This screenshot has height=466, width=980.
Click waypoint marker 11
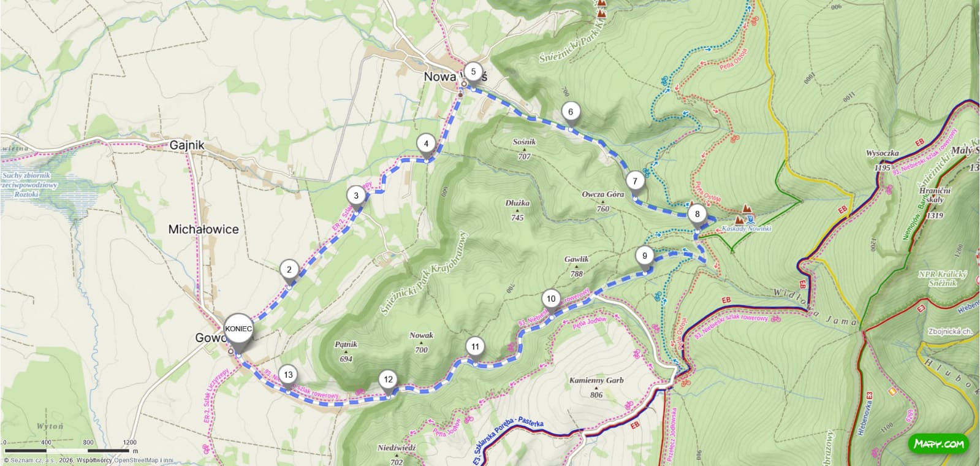(475, 347)
